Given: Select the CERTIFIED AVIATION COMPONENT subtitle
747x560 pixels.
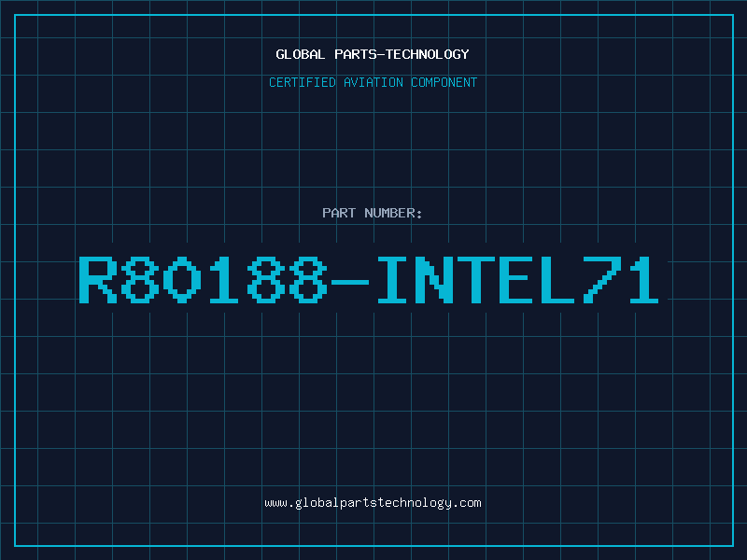Looking at the screenshot, I should click(373, 82).
